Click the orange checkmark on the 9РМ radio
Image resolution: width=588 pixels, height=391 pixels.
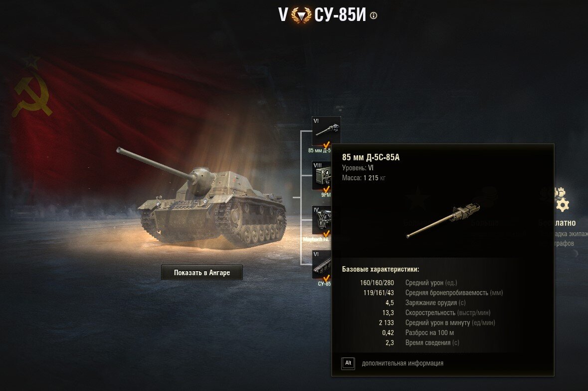coord(326,189)
